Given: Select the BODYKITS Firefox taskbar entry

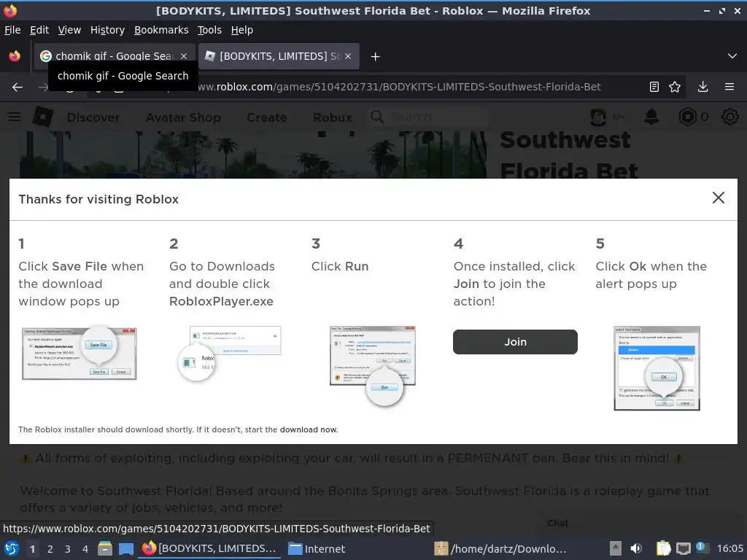Looking at the screenshot, I should coord(209,548).
